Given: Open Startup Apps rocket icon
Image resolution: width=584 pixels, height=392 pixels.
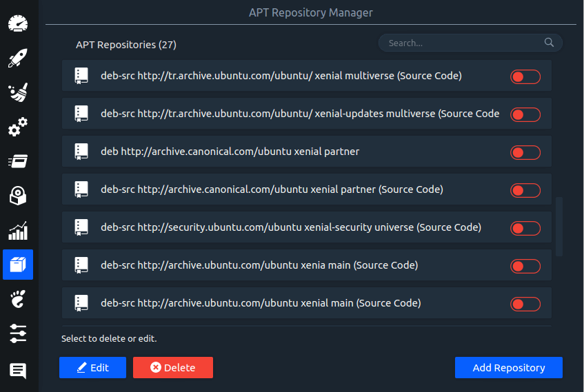Looking at the screenshot, I should pyautogui.click(x=18, y=58).
